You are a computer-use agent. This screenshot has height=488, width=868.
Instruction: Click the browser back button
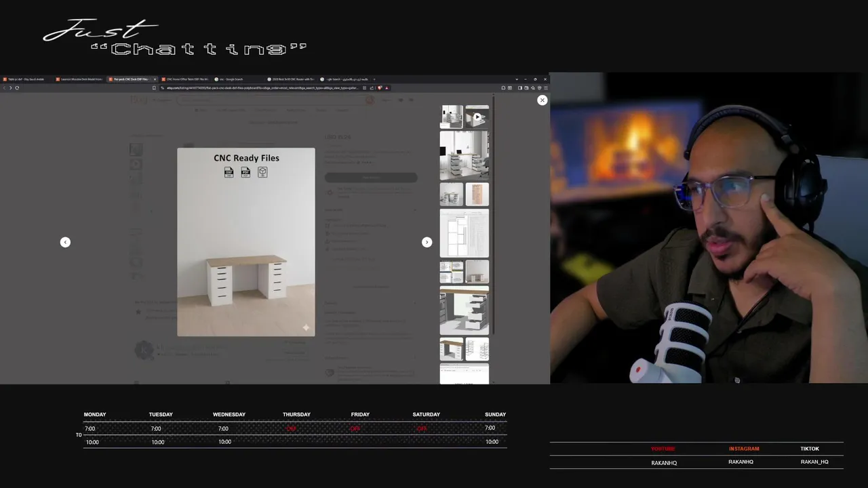(x=4, y=87)
